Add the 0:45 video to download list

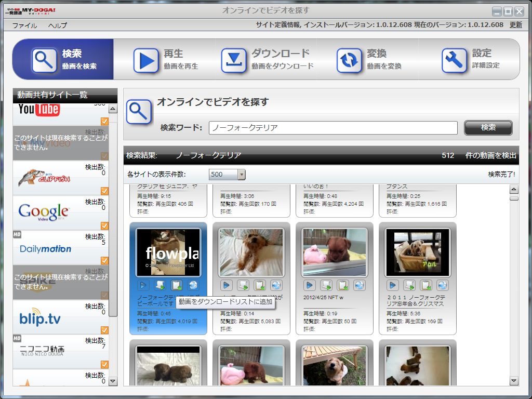[177, 285]
